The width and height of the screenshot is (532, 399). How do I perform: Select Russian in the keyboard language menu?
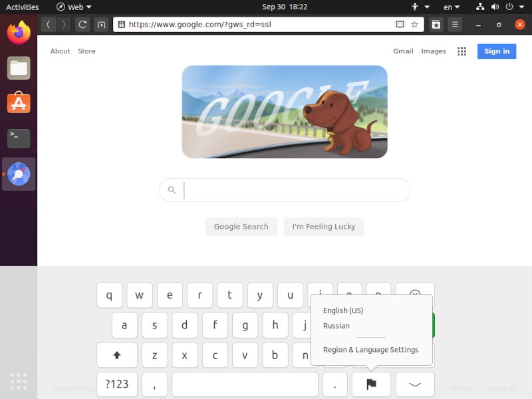[x=336, y=326]
